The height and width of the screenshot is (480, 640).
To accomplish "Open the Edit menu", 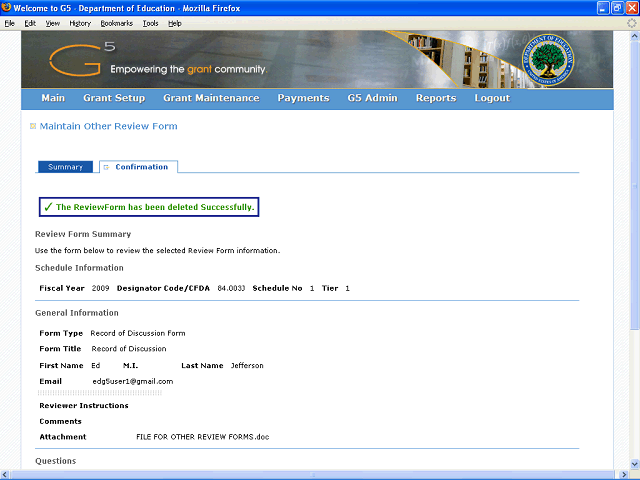I will click(x=30, y=23).
